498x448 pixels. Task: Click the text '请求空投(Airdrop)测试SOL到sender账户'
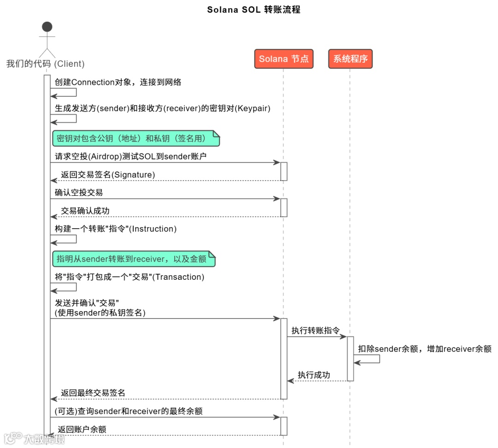[130, 156]
